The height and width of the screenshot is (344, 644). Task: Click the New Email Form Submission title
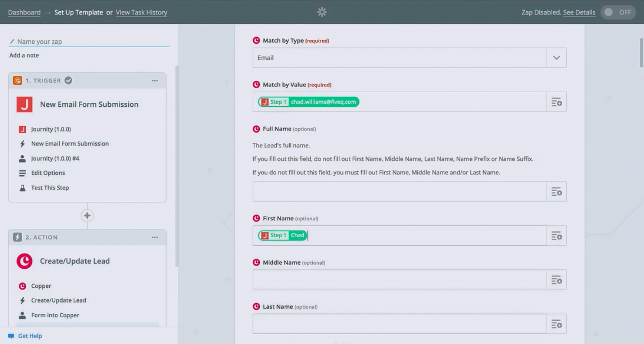(x=89, y=104)
